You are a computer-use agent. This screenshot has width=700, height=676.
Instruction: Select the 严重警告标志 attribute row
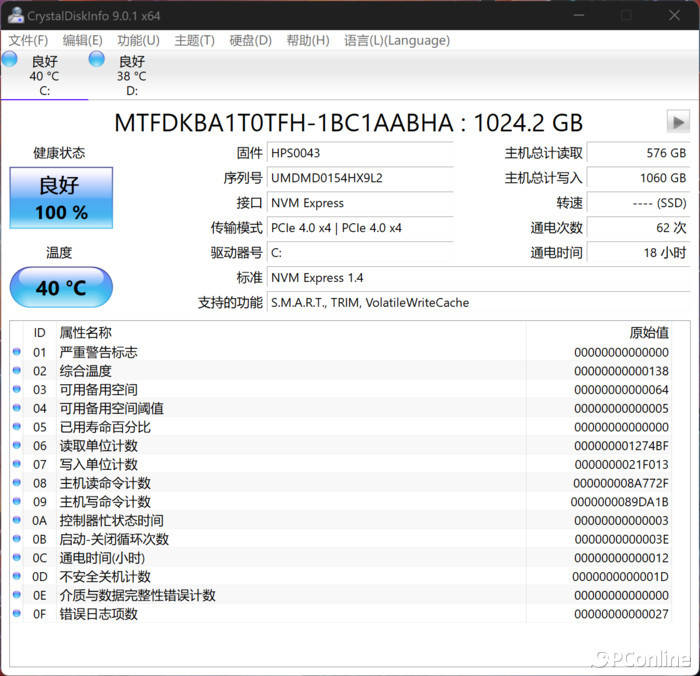[x=342, y=352]
